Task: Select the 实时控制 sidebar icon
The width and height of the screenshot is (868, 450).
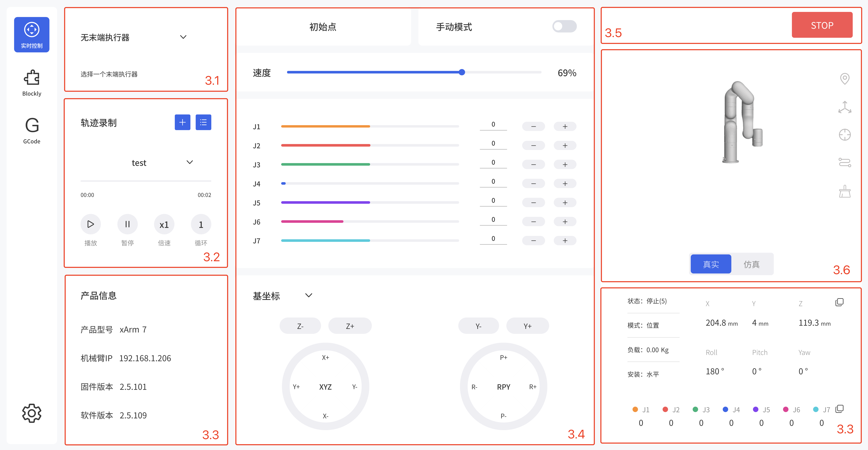Action: (31, 34)
